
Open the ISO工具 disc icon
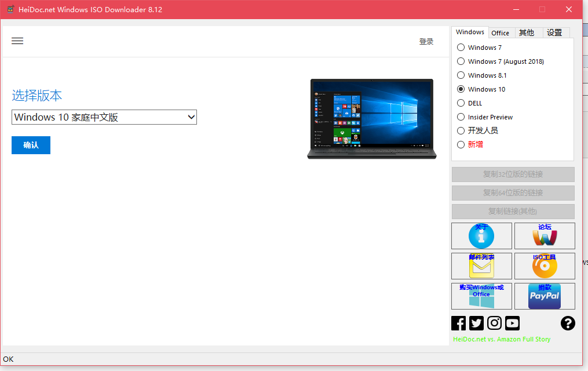click(545, 266)
